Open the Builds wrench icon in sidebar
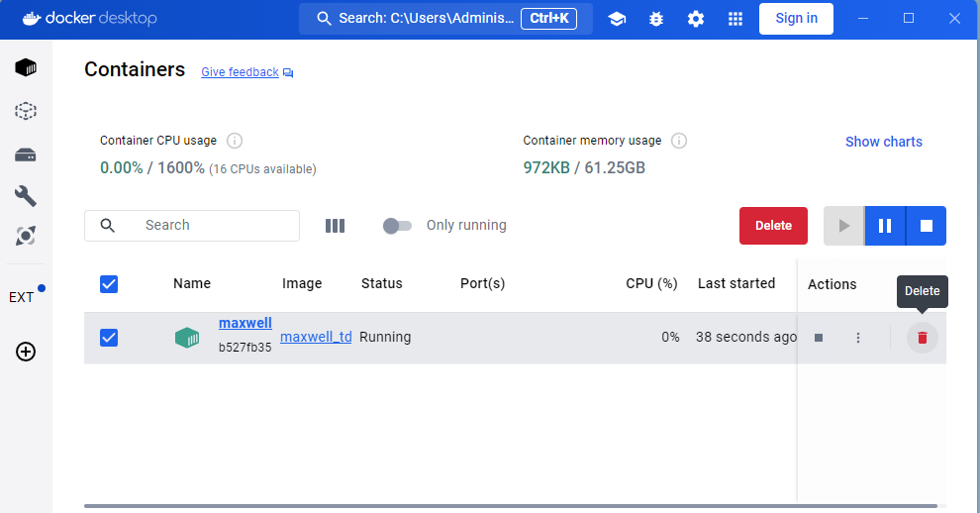The width and height of the screenshot is (980, 513). pyautogui.click(x=26, y=196)
